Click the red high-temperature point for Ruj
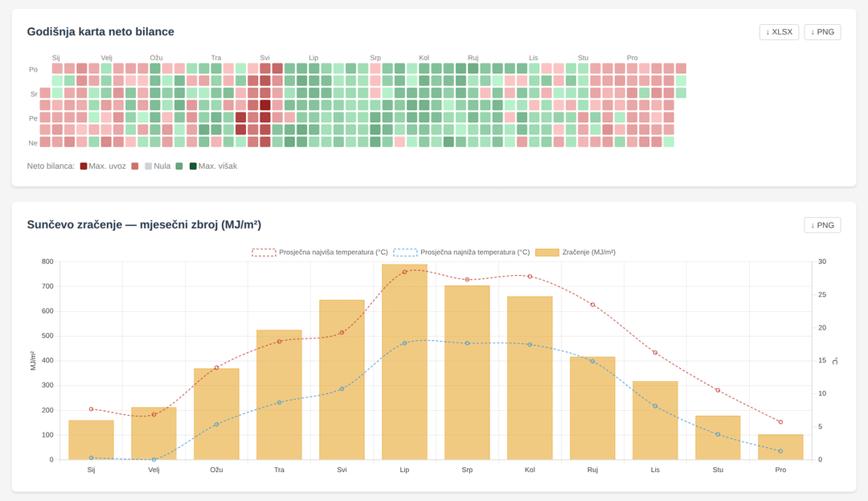Screen dimensions: 868x501 (x=592, y=305)
